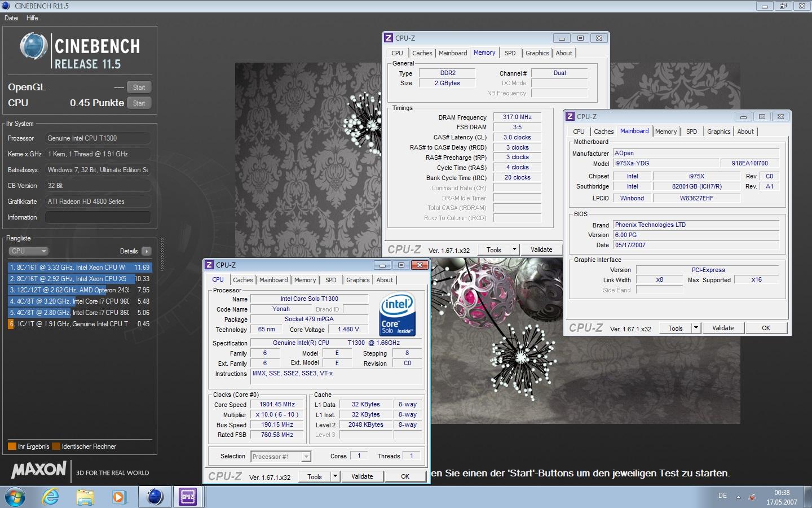Click the BIOS Date value 05/17/2007
Screen dimensions: 812x508
696,246
